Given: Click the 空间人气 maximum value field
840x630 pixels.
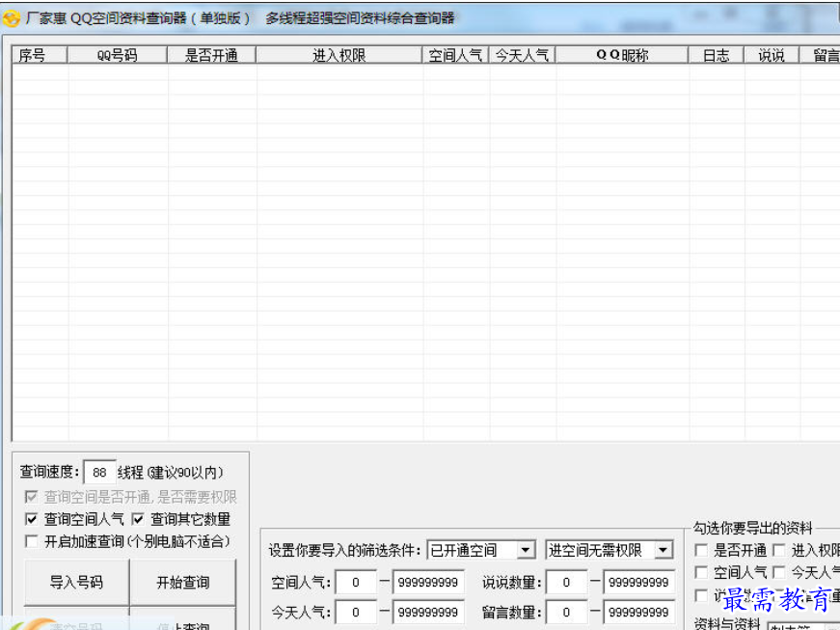Looking at the screenshot, I should pyautogui.click(x=428, y=583).
